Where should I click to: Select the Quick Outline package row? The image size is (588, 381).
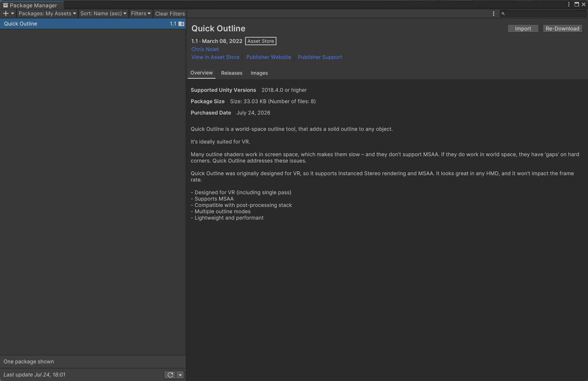[x=93, y=24]
